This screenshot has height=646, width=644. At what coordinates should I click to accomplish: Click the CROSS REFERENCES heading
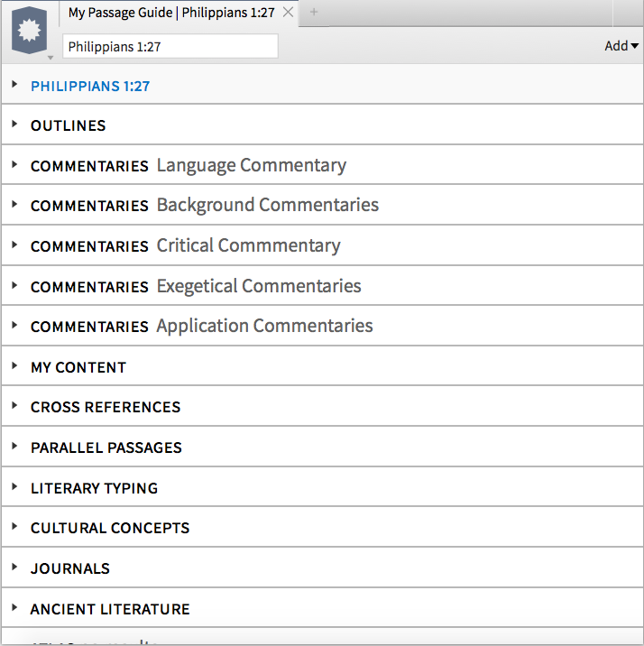click(x=106, y=407)
